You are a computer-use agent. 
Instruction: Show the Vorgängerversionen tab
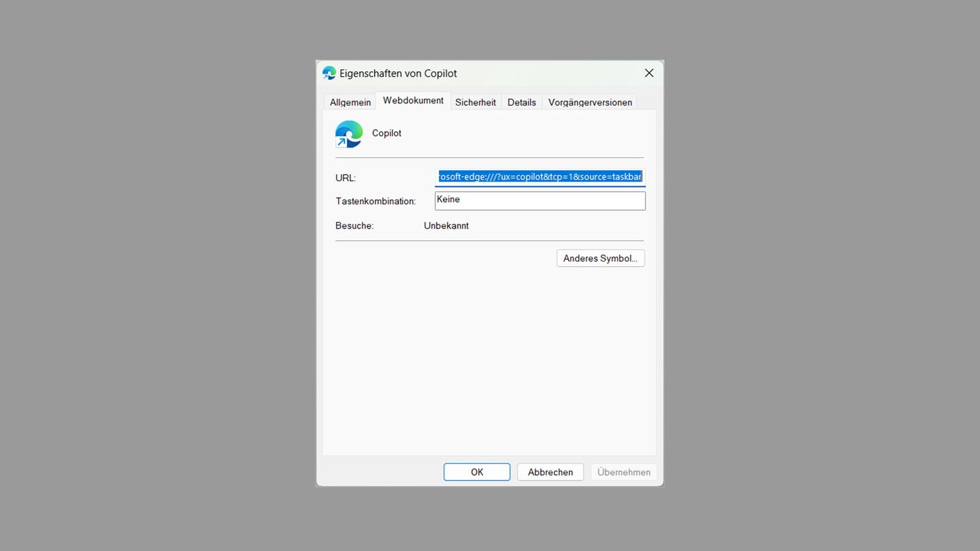pyautogui.click(x=589, y=102)
